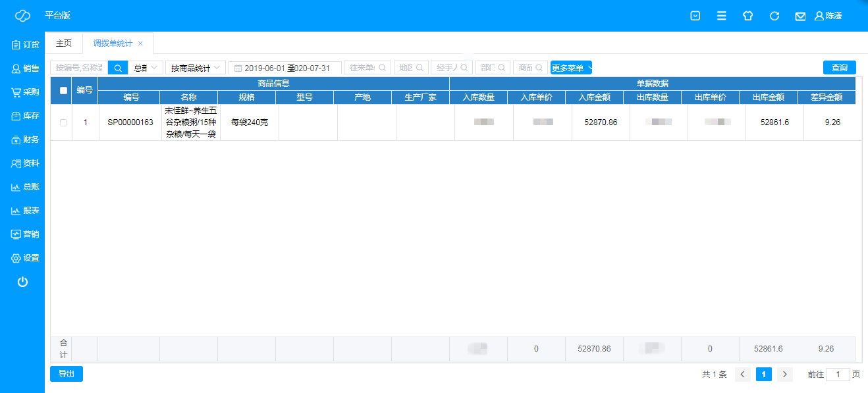Open user profile 陈漾
868x393 pixels.
coord(828,16)
